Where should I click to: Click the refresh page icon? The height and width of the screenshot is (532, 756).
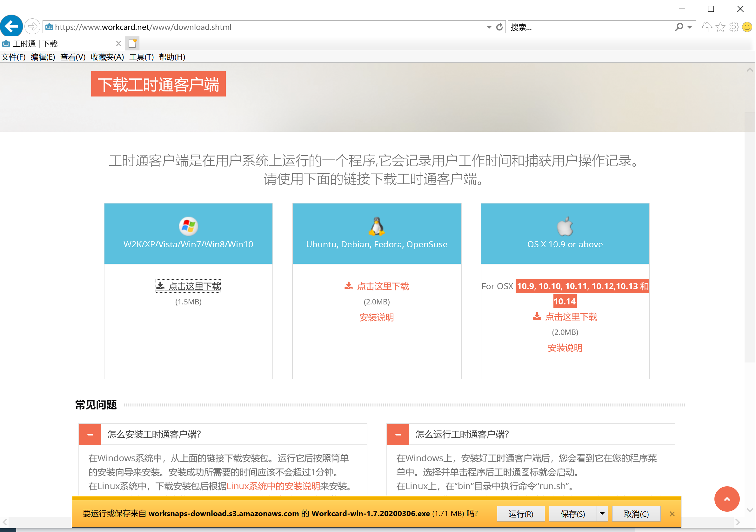pos(499,27)
